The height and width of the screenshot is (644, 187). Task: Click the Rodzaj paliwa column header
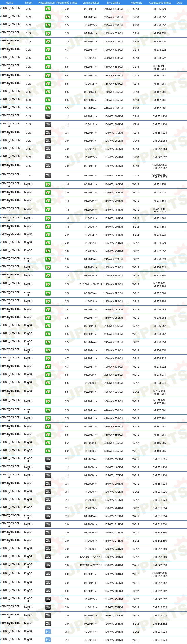tap(46, 2)
